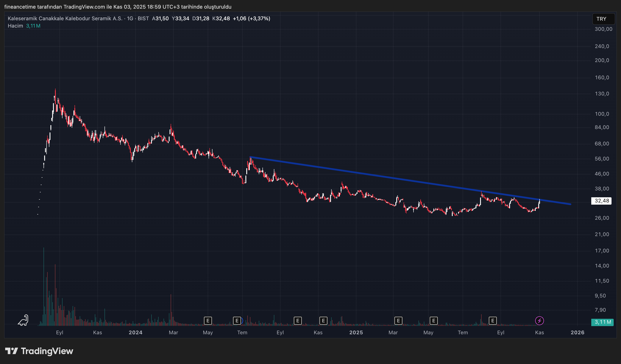Click the dinosaur icon at chart bottom-left
This screenshot has height=364, width=621.
pyautogui.click(x=23, y=320)
